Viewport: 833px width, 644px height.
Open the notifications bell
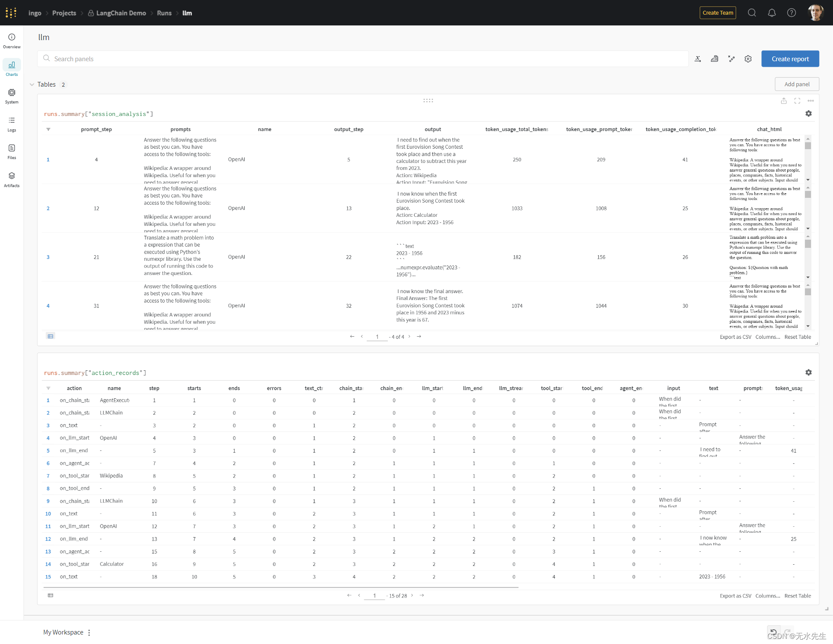[x=772, y=13]
